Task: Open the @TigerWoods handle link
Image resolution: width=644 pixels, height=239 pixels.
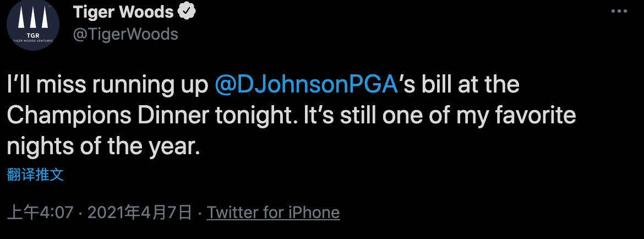Action: (x=125, y=34)
